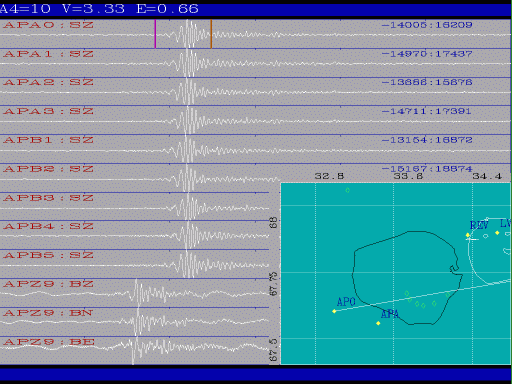Select the APZ9 : BZ trace label
The width and height of the screenshot is (512, 384).
click(48, 284)
